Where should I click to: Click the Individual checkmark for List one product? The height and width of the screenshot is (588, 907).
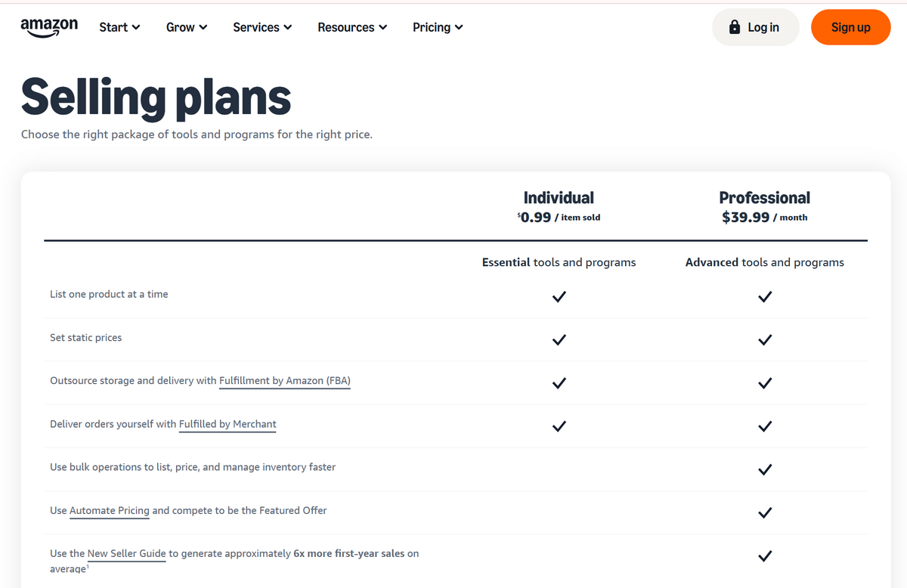(x=559, y=296)
